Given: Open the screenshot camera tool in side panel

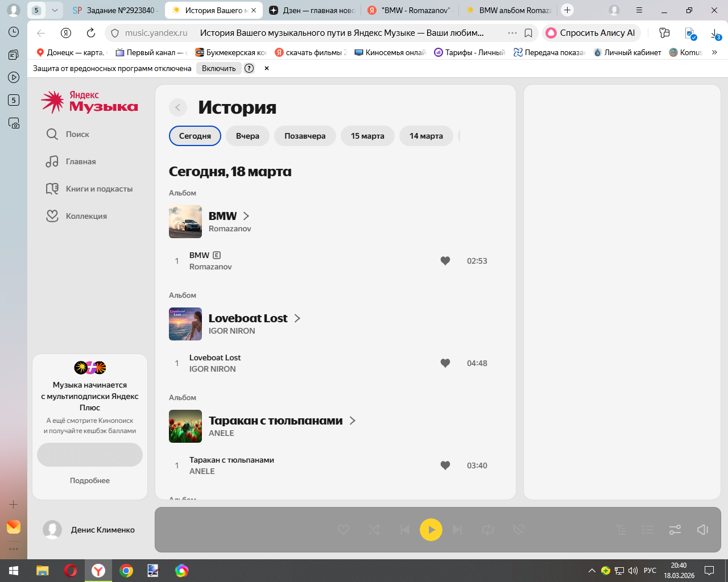Looking at the screenshot, I should (x=14, y=123).
